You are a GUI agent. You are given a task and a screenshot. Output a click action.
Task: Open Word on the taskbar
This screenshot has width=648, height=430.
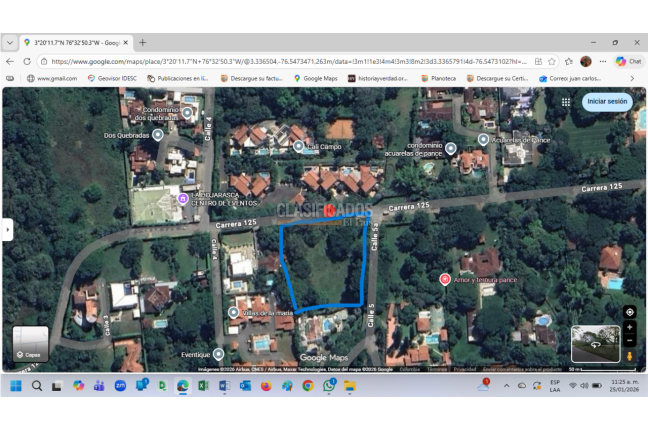coord(224,386)
